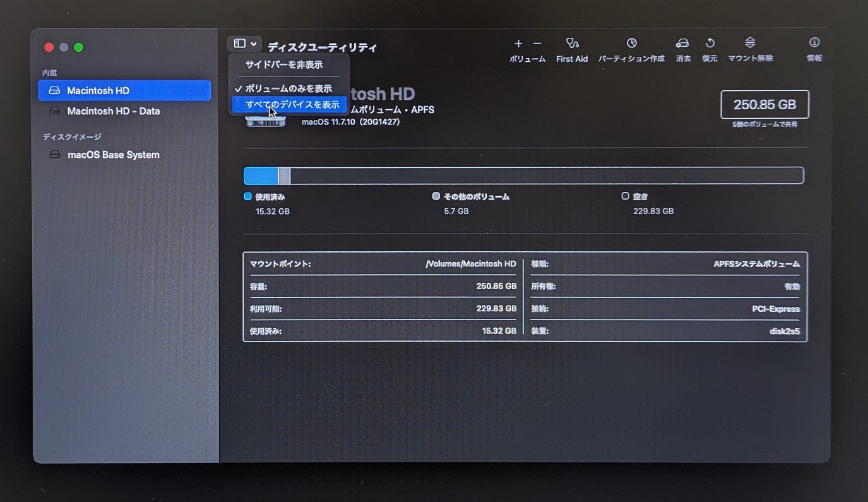Click the disk usage capacity bar

[523, 176]
